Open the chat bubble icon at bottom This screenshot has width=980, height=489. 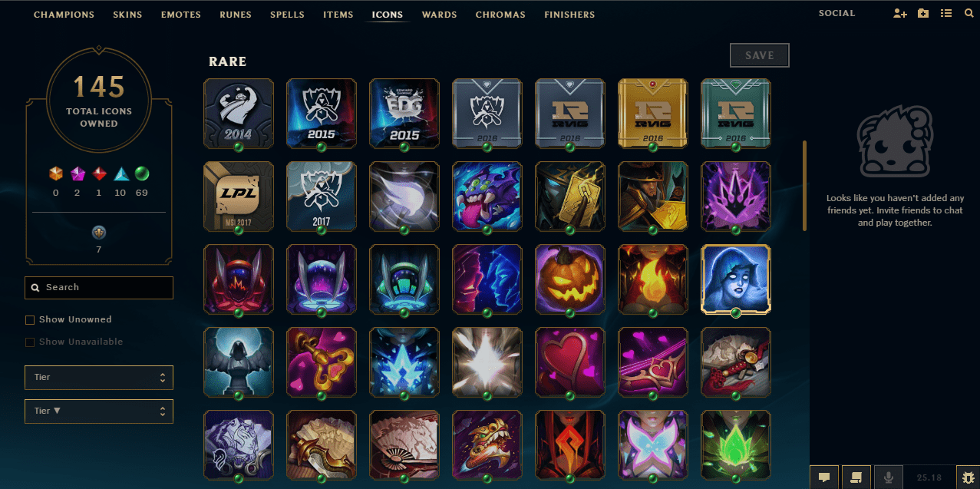click(824, 477)
